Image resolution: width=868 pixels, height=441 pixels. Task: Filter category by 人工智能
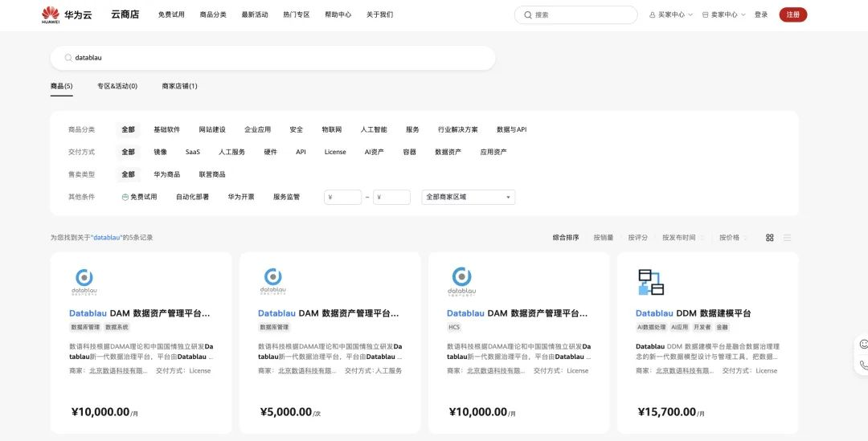click(374, 129)
